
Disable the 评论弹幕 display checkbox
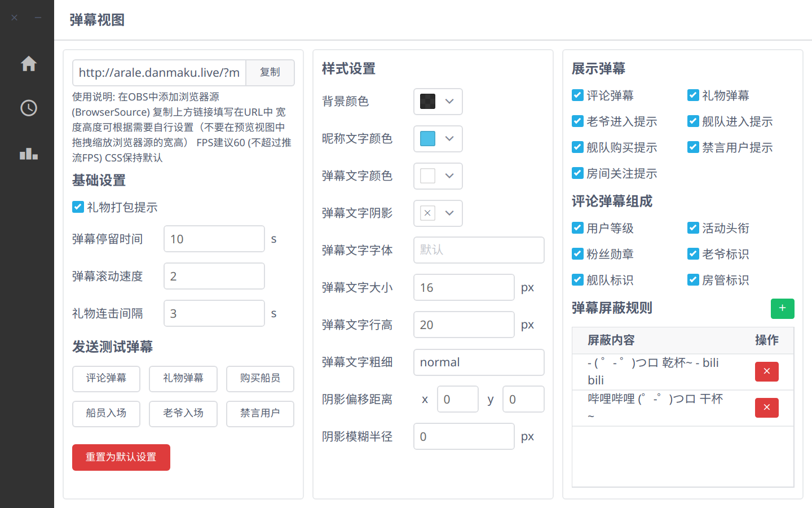click(577, 95)
